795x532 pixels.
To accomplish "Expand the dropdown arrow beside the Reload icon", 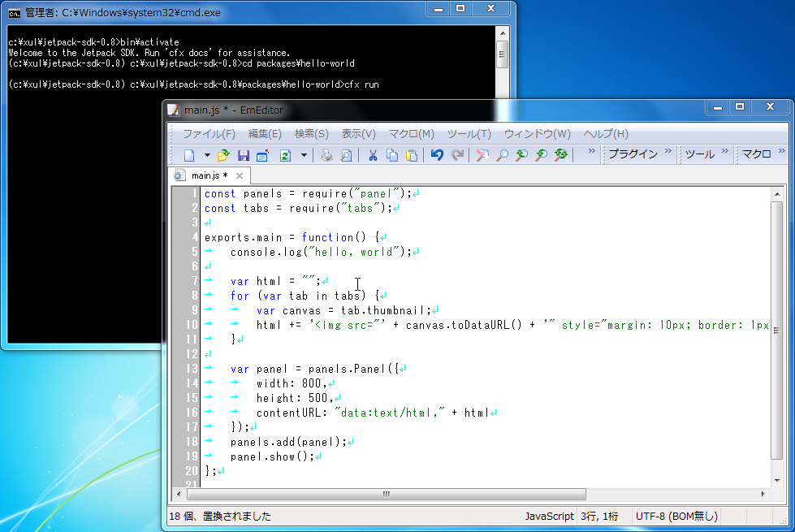I will pos(304,155).
